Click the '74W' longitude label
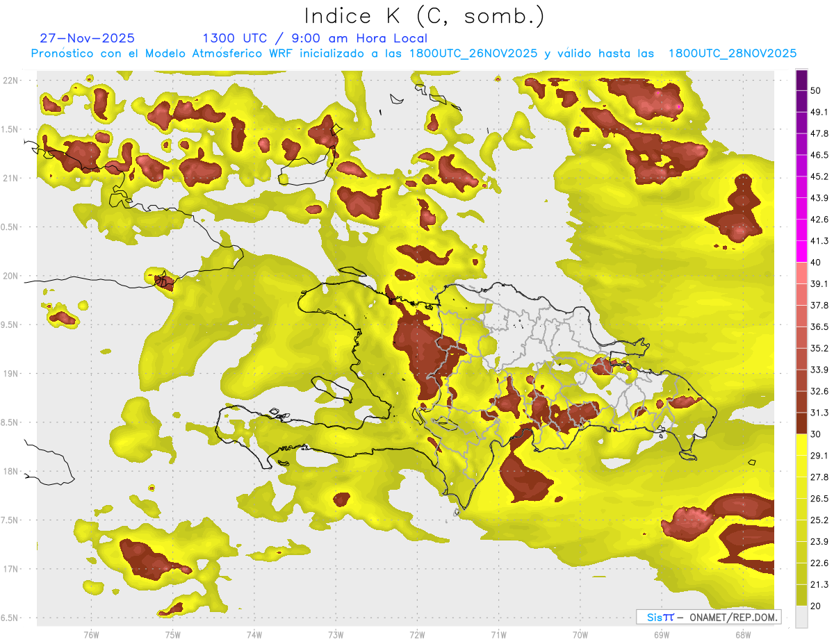 pyautogui.click(x=254, y=634)
